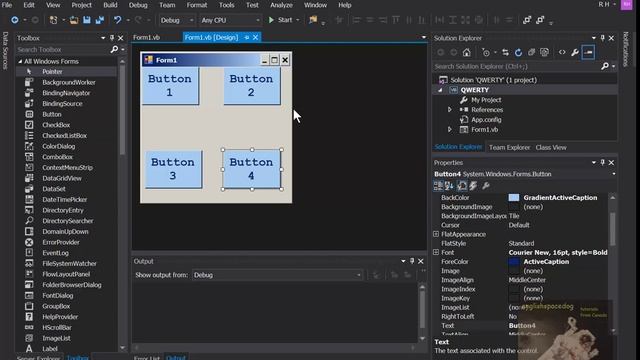Image resolution: width=640 pixels, height=360 pixels.
Task: Select the DateTimePicker control in Toolbox
Action: pos(64,200)
